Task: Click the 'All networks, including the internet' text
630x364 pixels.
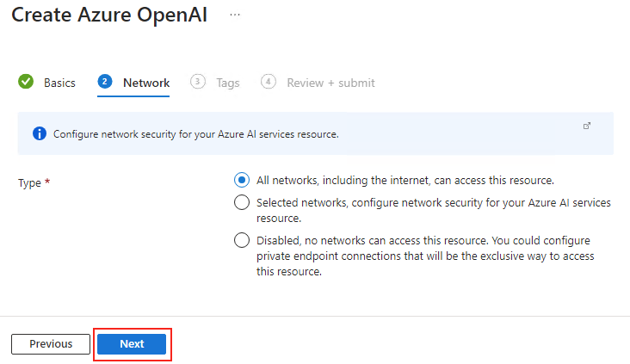Action: click(x=405, y=181)
